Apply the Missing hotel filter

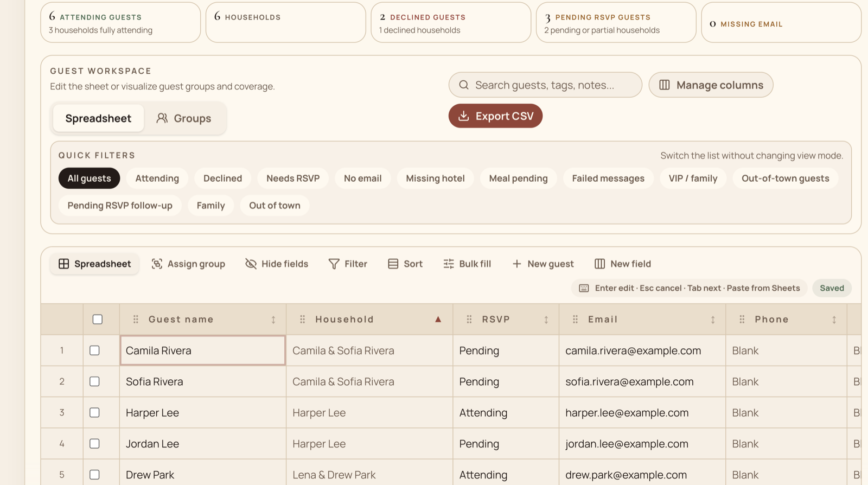[435, 178]
